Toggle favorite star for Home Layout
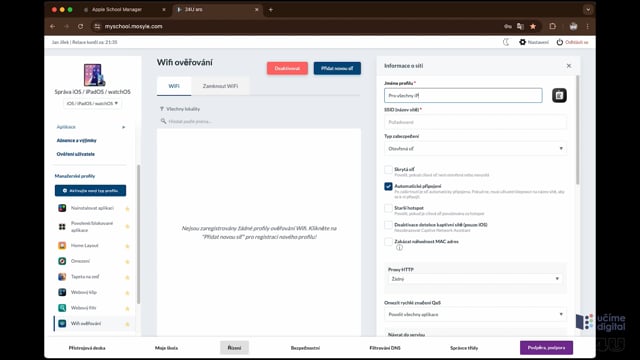This screenshot has height=360, width=640. pos(127,246)
